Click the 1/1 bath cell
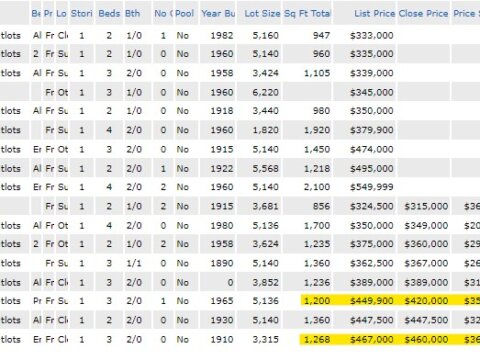Screen dimensions: 480x360 click(x=134, y=263)
